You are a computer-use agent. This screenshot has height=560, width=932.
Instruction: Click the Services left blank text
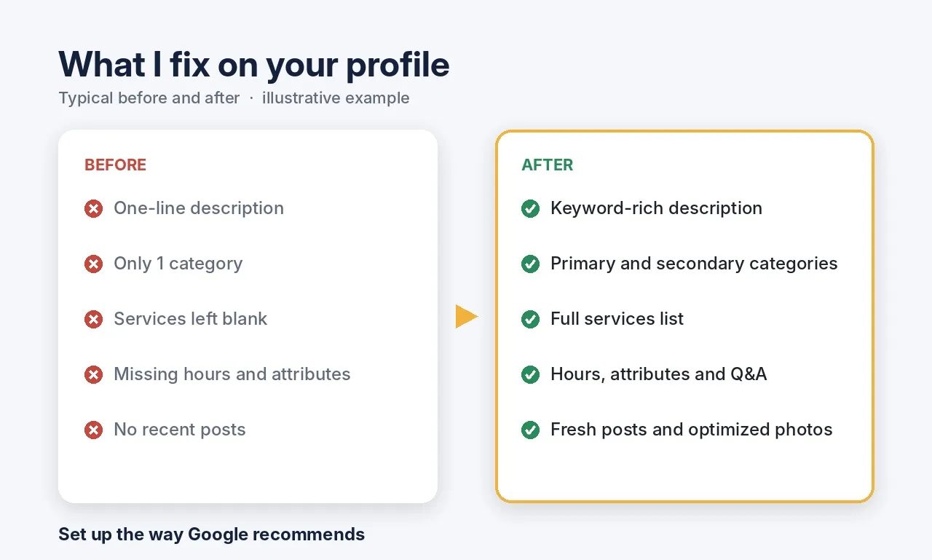tap(190, 319)
